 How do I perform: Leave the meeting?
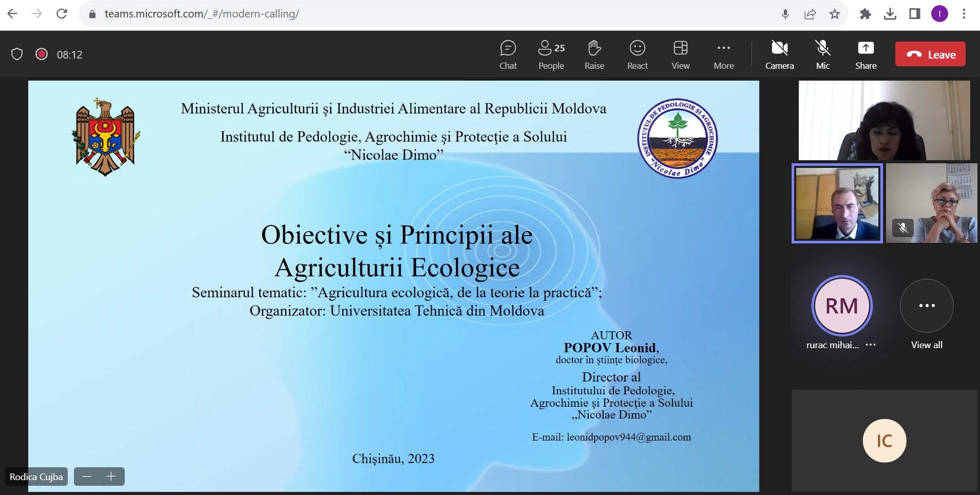pyautogui.click(x=930, y=54)
